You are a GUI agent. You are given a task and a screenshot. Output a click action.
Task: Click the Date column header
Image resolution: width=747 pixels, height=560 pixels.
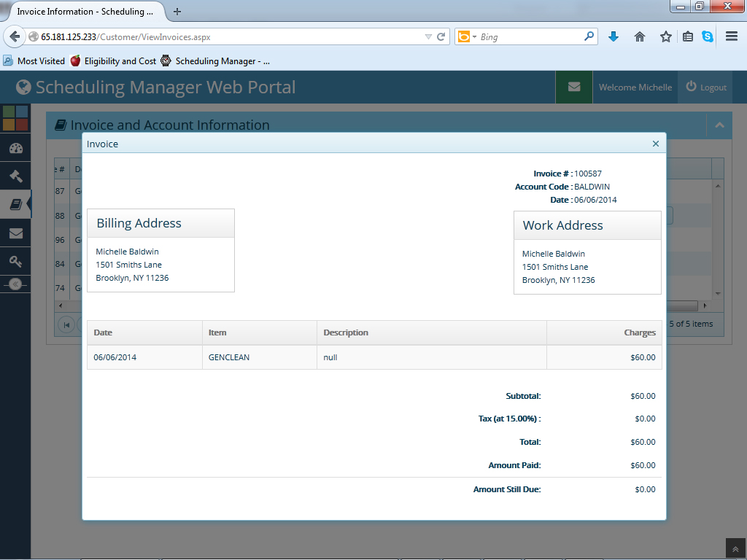(145, 332)
